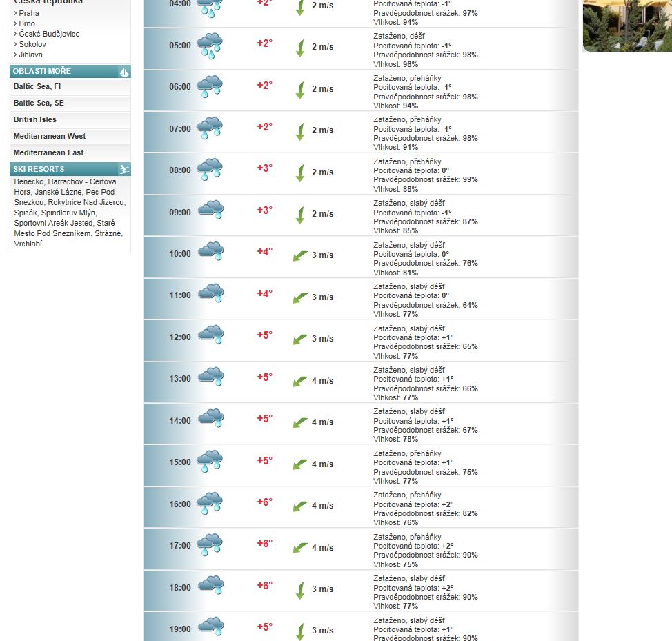
Task: Click the light rain icon at 14:00
Action: pyautogui.click(x=210, y=417)
